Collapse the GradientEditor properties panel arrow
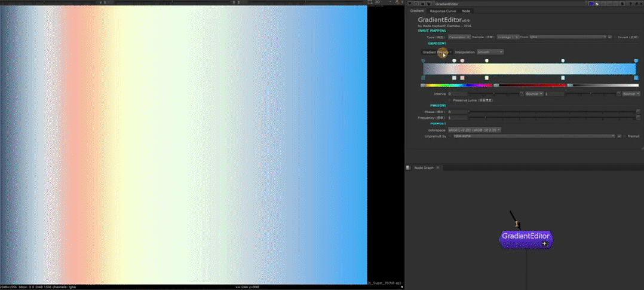 [x=410, y=4]
